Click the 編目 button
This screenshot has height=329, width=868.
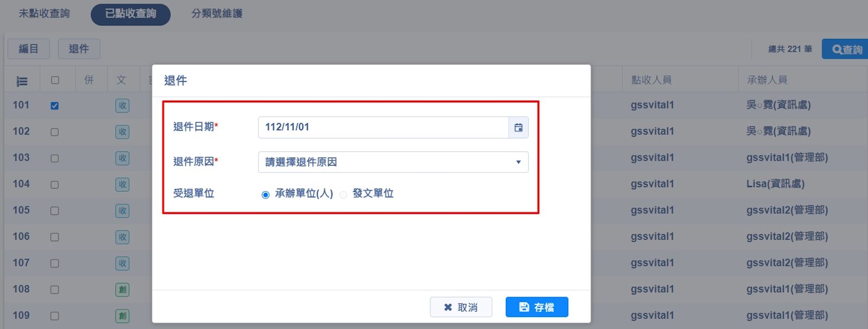coord(29,49)
